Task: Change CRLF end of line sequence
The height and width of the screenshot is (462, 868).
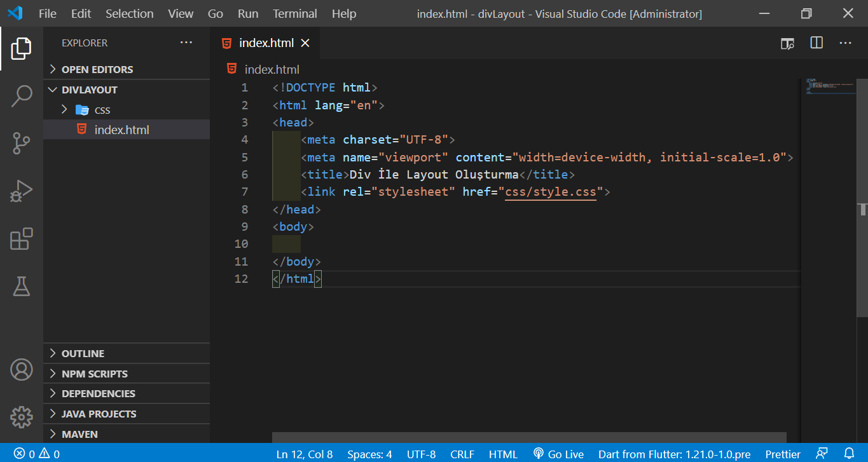Action: pos(462,454)
